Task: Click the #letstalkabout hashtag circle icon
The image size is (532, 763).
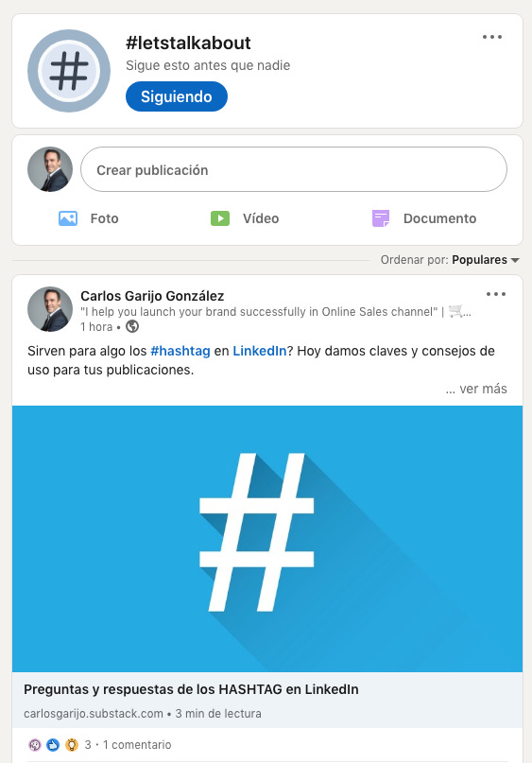Action: click(69, 71)
